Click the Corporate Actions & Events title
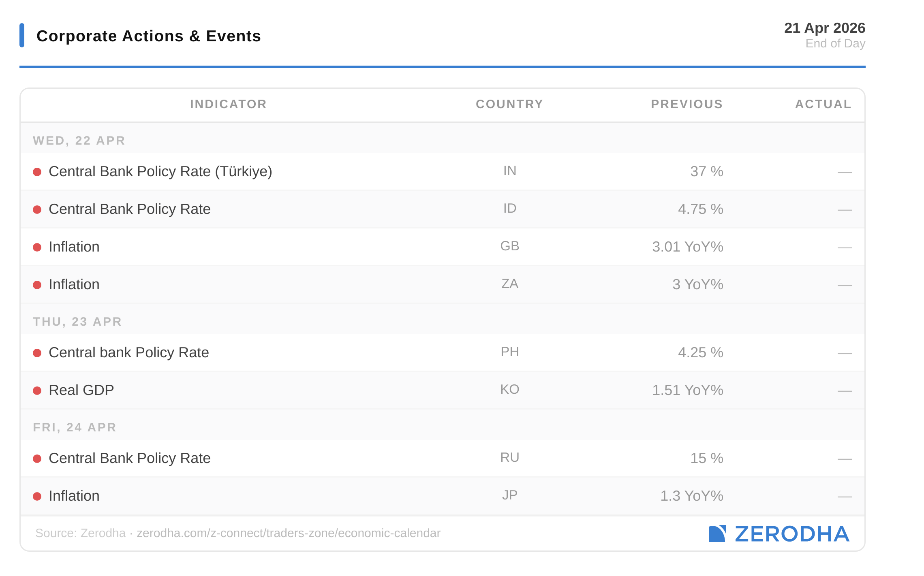This screenshot has height=576, width=924. (148, 36)
